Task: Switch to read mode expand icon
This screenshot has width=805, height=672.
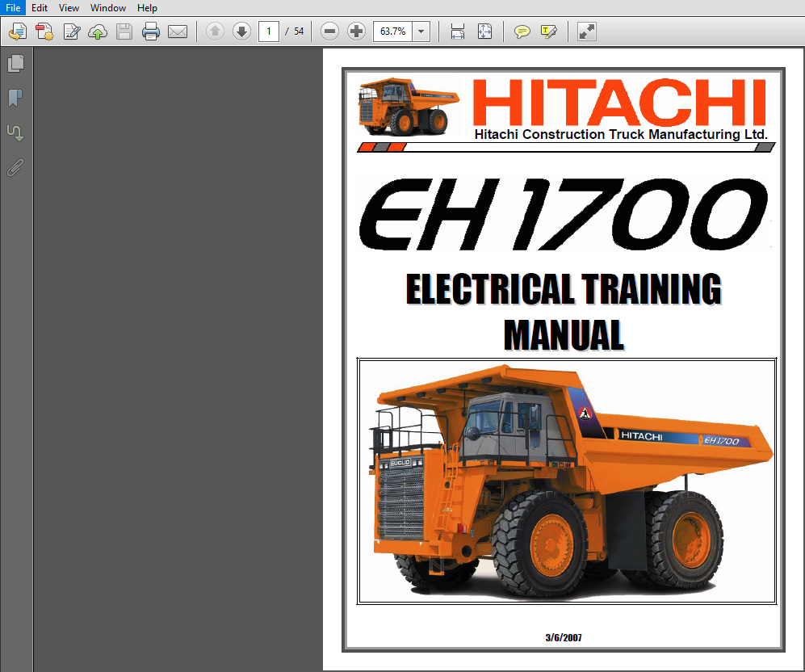Action: [586, 31]
